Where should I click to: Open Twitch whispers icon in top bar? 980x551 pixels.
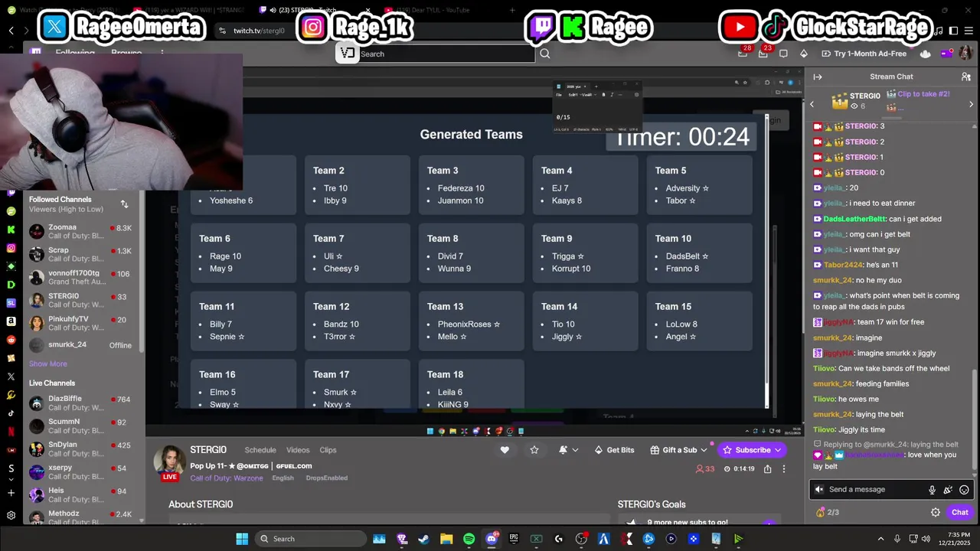[x=783, y=54]
